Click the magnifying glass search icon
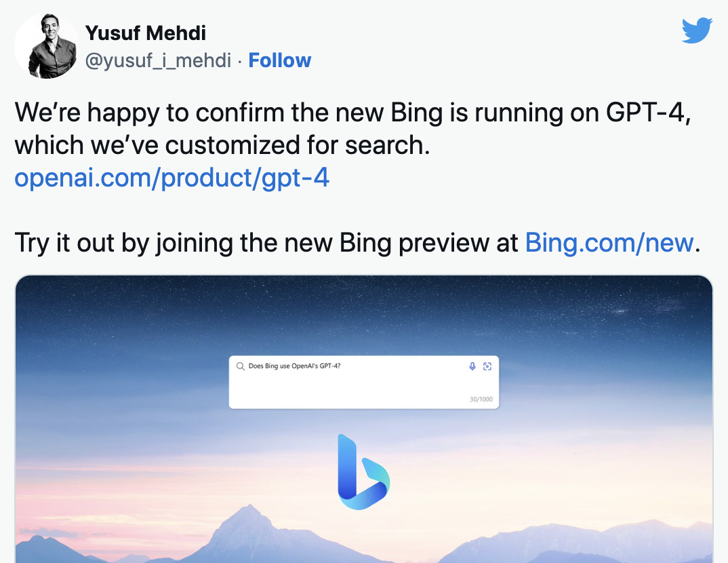The image size is (728, 563). point(240,366)
